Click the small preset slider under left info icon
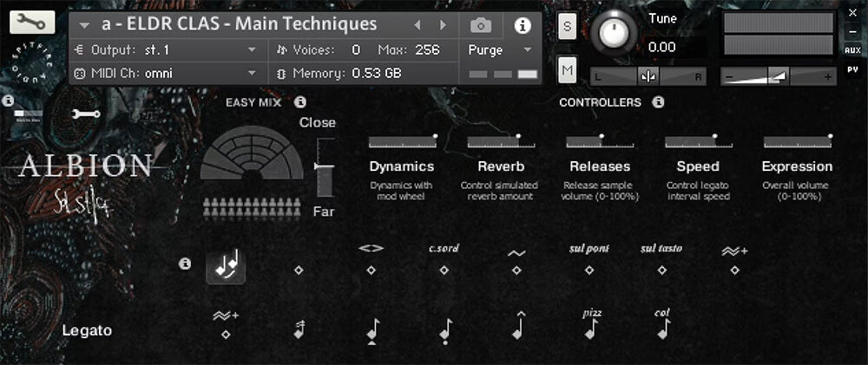Viewport: 868px width, 365px height. coord(29,114)
